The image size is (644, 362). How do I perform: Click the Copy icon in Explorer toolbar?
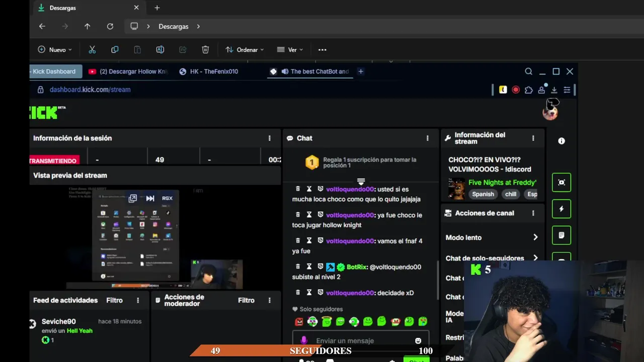point(115,50)
